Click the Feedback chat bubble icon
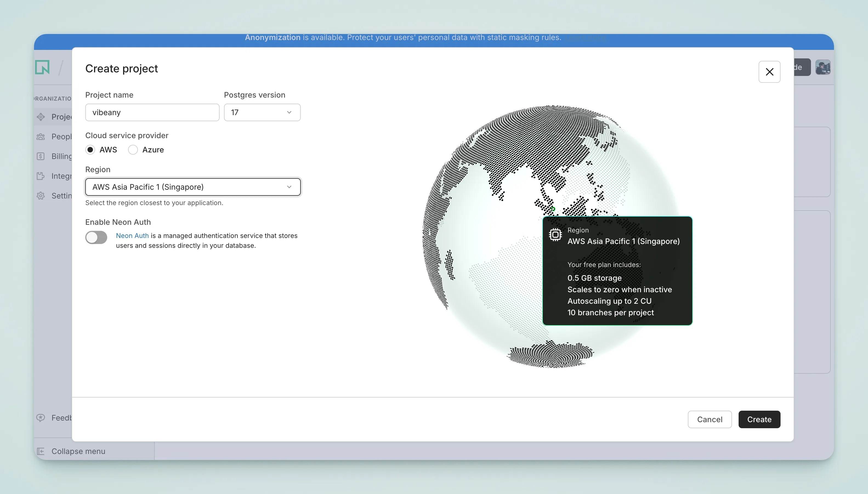The height and width of the screenshot is (494, 868). 41,418
